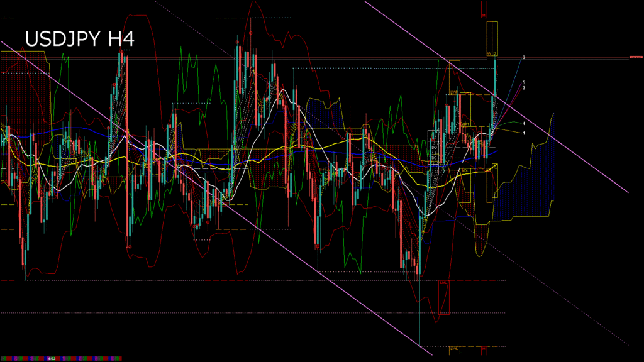The image size is (644, 362).
Task: Click the date label on bottom color strip
Action: [53, 358]
